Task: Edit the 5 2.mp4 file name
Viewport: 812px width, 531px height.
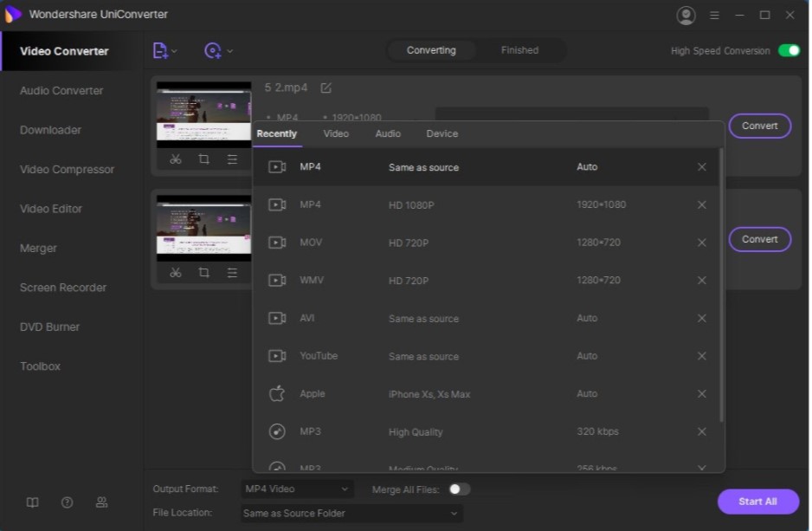Action: pyautogui.click(x=325, y=87)
